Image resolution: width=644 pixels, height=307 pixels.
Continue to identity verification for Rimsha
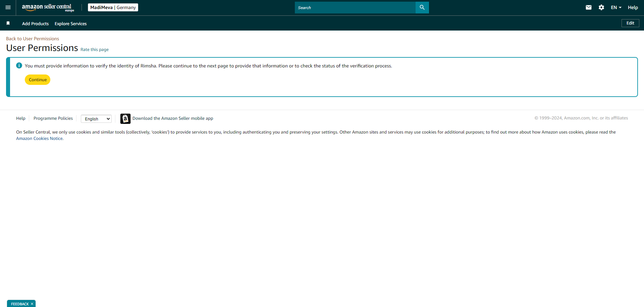(x=38, y=80)
